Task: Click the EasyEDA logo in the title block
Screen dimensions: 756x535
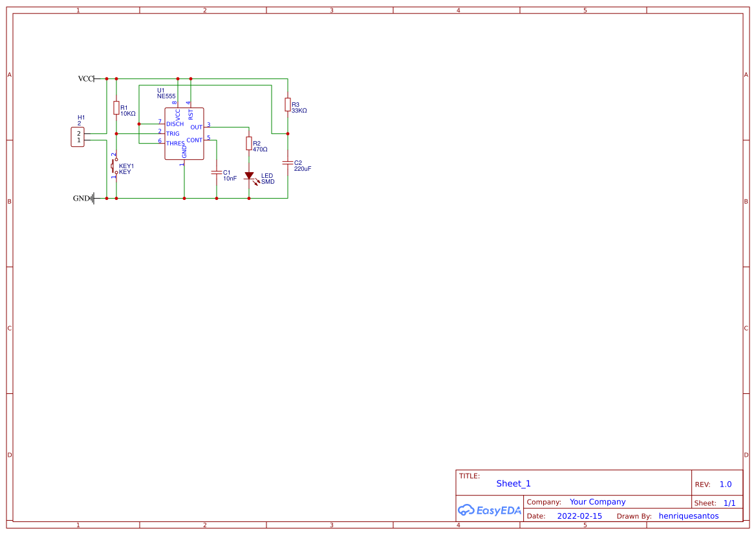Action: [490, 510]
